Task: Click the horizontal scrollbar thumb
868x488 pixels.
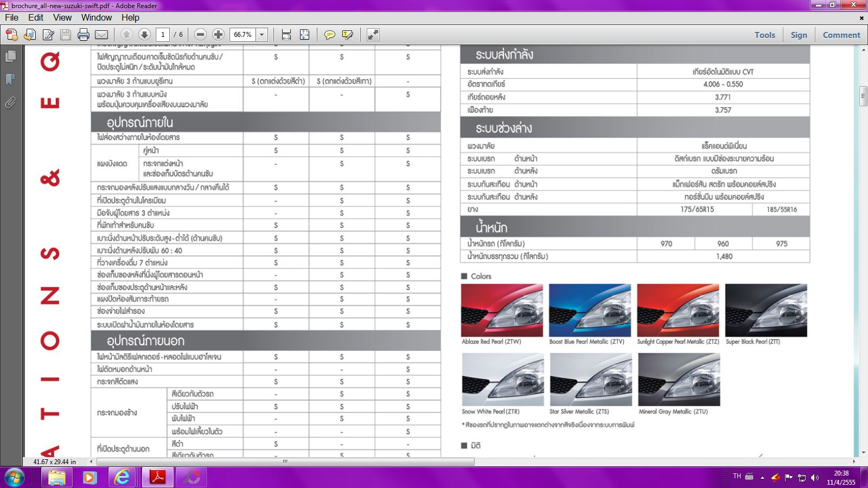Action: [285, 462]
